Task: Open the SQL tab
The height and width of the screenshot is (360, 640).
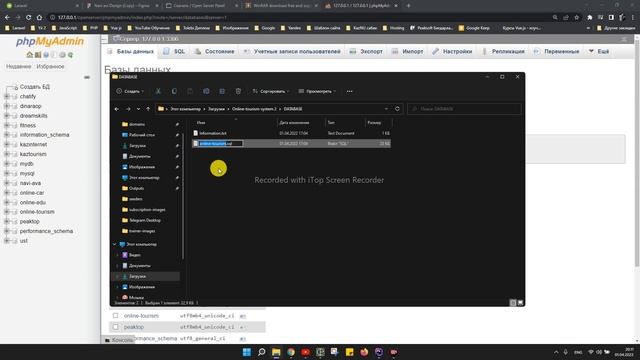Action: click(174, 51)
